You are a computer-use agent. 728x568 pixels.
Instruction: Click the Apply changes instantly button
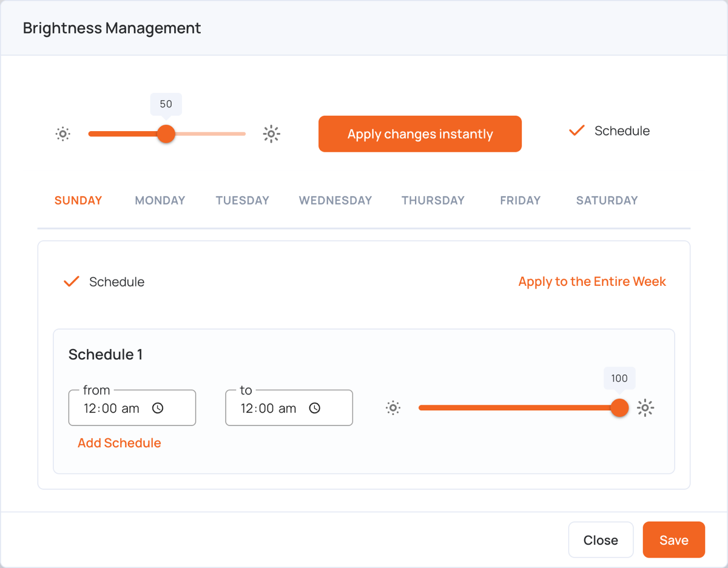click(420, 134)
